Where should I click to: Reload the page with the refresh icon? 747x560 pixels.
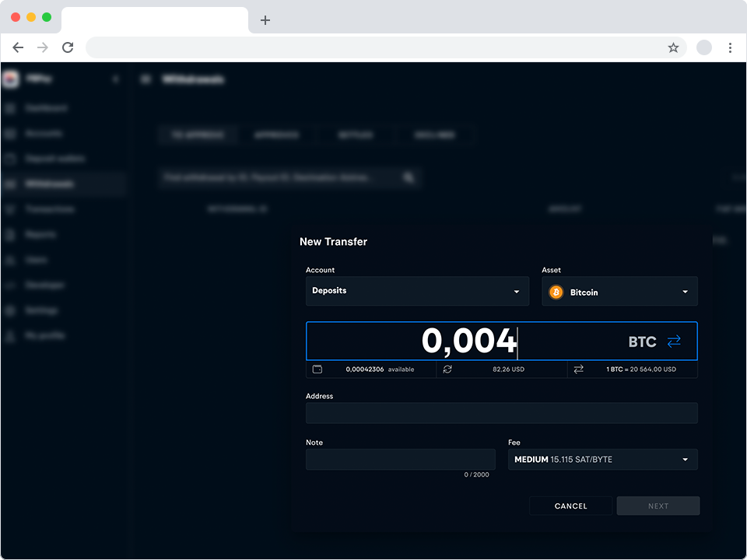point(68,47)
